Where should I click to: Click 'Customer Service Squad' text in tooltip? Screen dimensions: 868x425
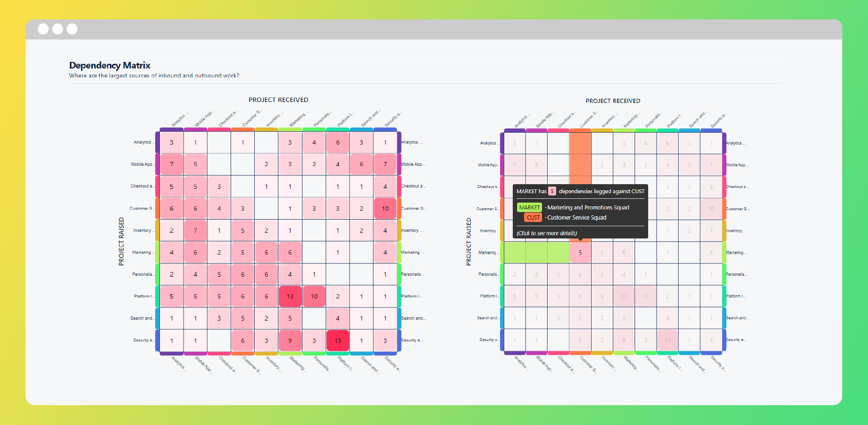[x=576, y=217]
